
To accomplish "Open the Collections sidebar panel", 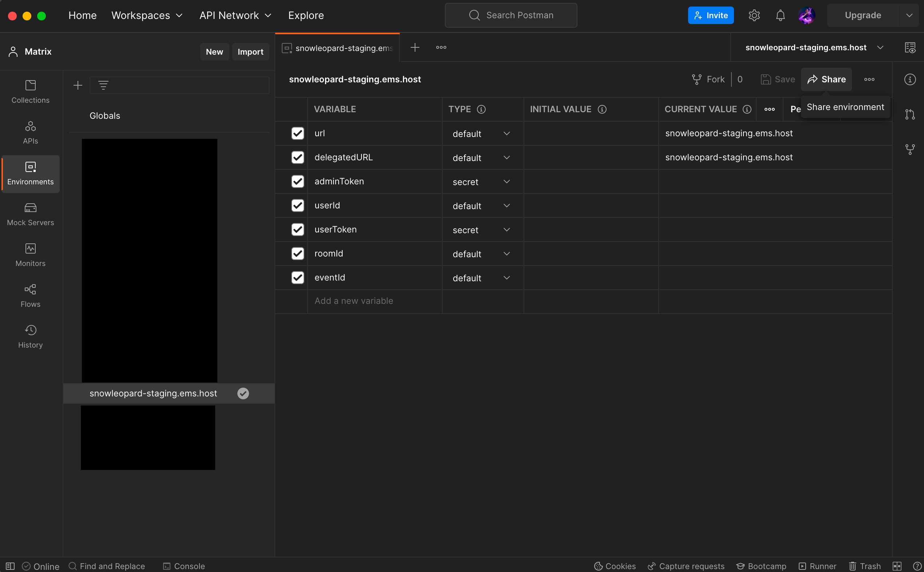I will [x=30, y=91].
